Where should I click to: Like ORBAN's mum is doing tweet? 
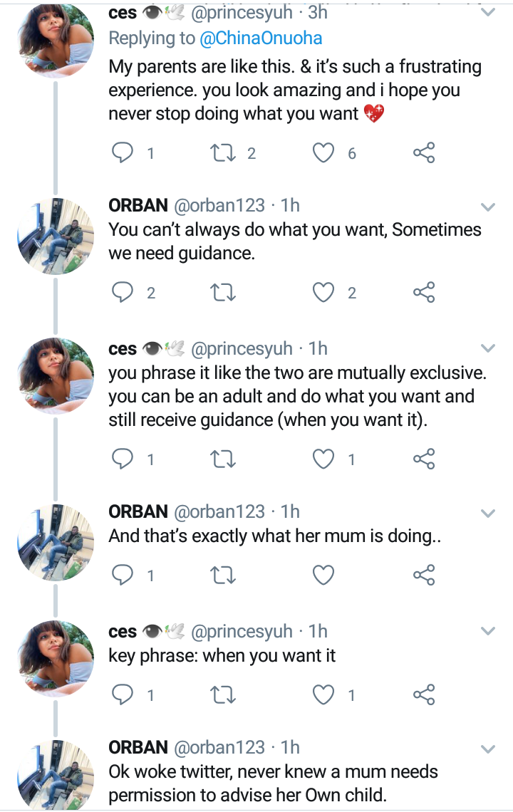tap(323, 573)
